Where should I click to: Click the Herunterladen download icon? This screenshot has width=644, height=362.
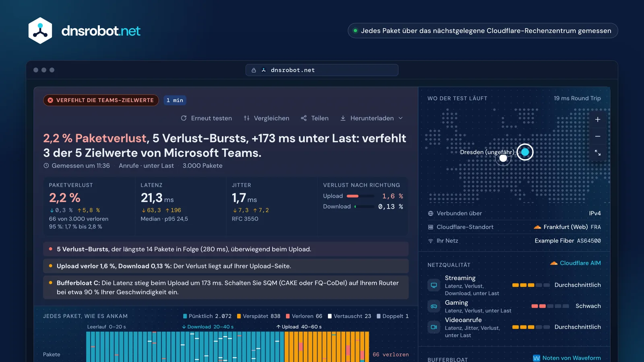coord(343,118)
